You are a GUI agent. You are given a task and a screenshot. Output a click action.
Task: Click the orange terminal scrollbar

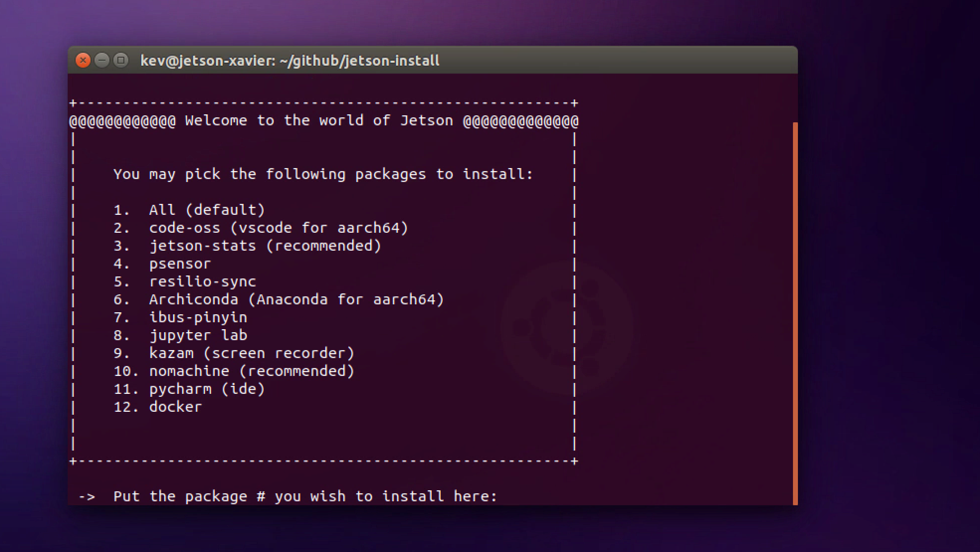point(794,313)
